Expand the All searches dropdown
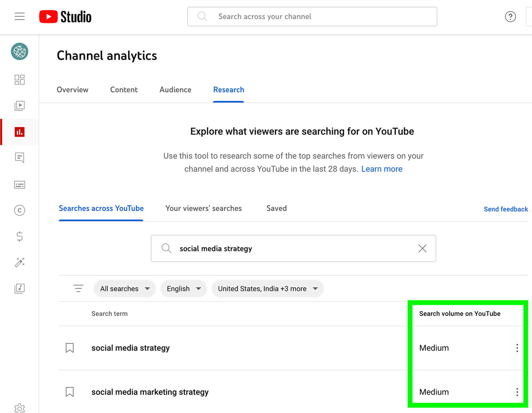532x413 pixels. [x=125, y=289]
